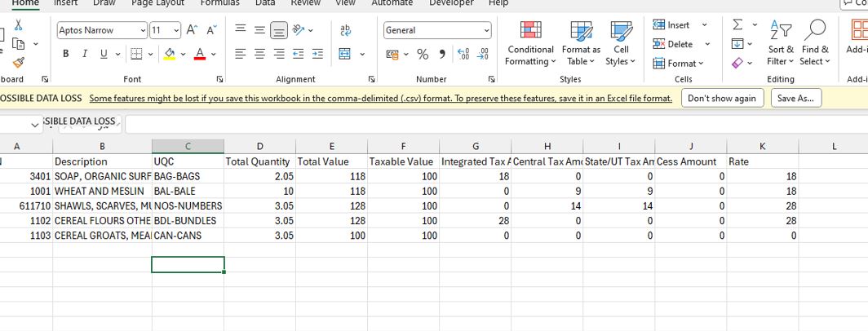Screen dimensions: 868x331
Task: Toggle Italic formatting
Action: (x=85, y=54)
